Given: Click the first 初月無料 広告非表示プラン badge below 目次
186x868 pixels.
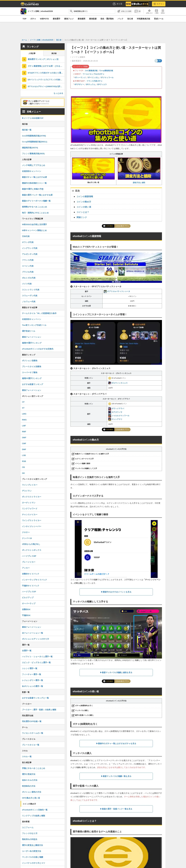Looking at the screenshot, I should pos(116,226).
